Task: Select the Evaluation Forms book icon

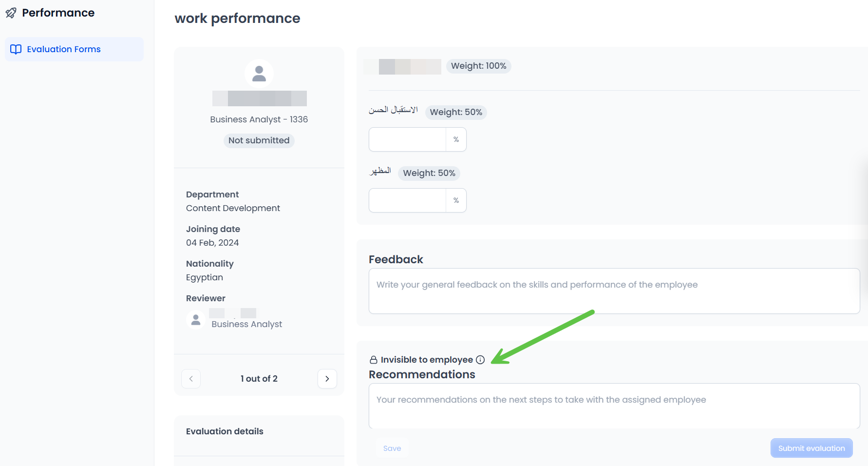Action: pyautogui.click(x=16, y=49)
